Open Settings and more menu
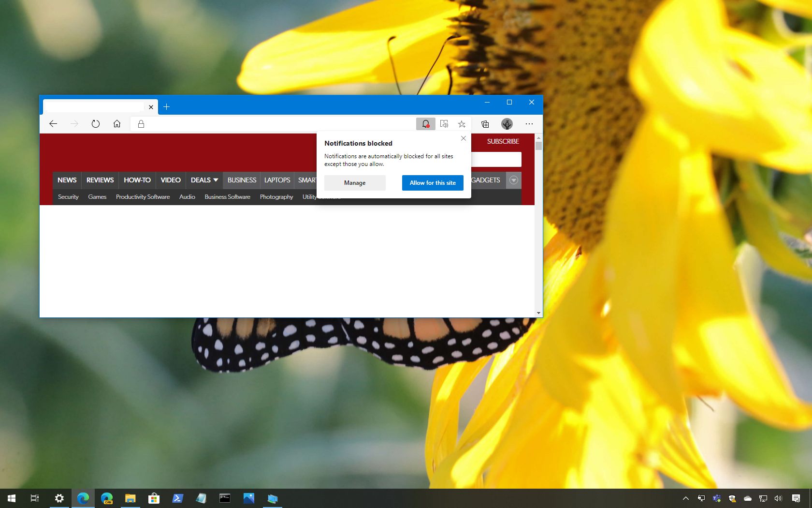This screenshot has height=508, width=812. [529, 124]
